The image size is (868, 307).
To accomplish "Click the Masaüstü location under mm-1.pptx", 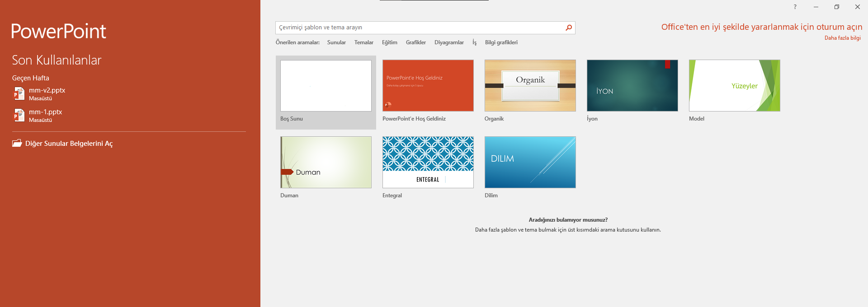I will 40,120.
